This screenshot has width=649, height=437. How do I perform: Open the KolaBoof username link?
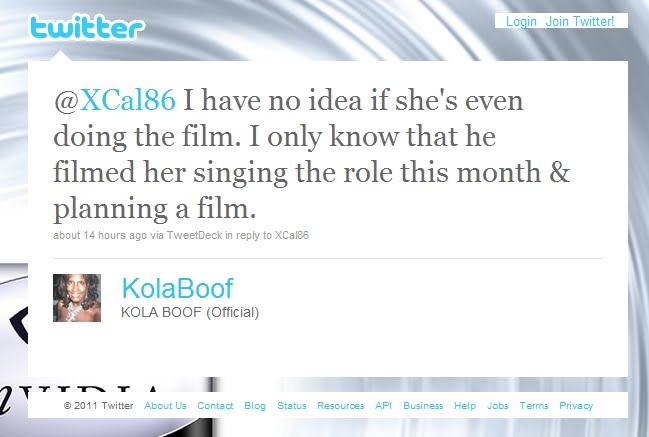[x=178, y=288]
